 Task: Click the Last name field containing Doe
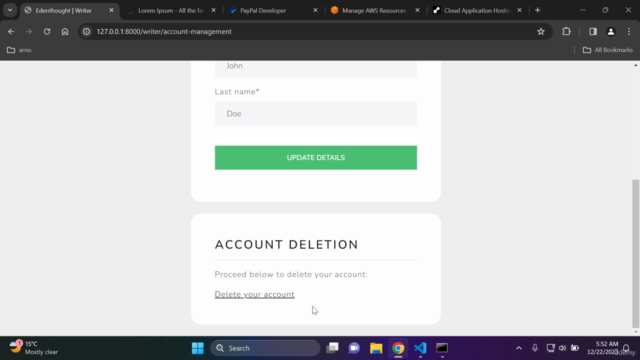pyautogui.click(x=316, y=113)
